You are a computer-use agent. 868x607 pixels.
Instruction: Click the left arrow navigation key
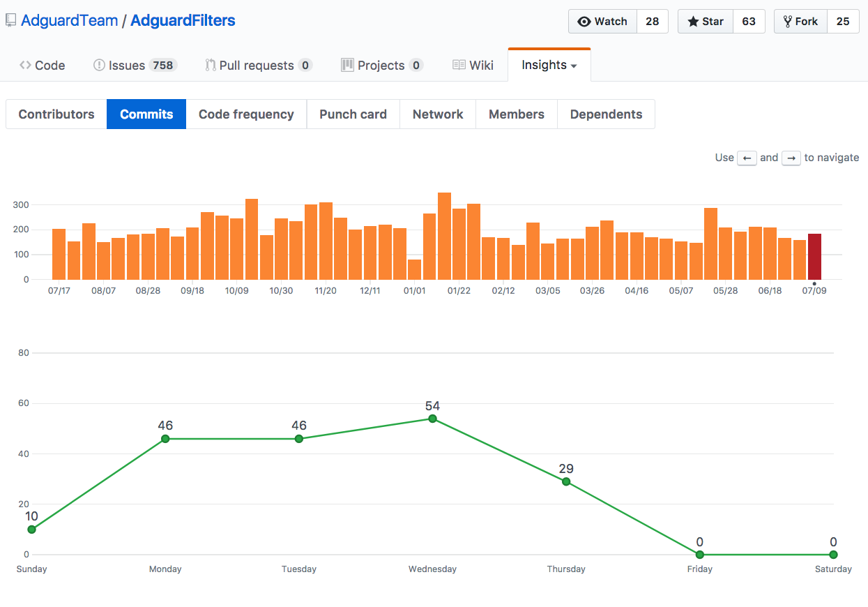click(747, 158)
